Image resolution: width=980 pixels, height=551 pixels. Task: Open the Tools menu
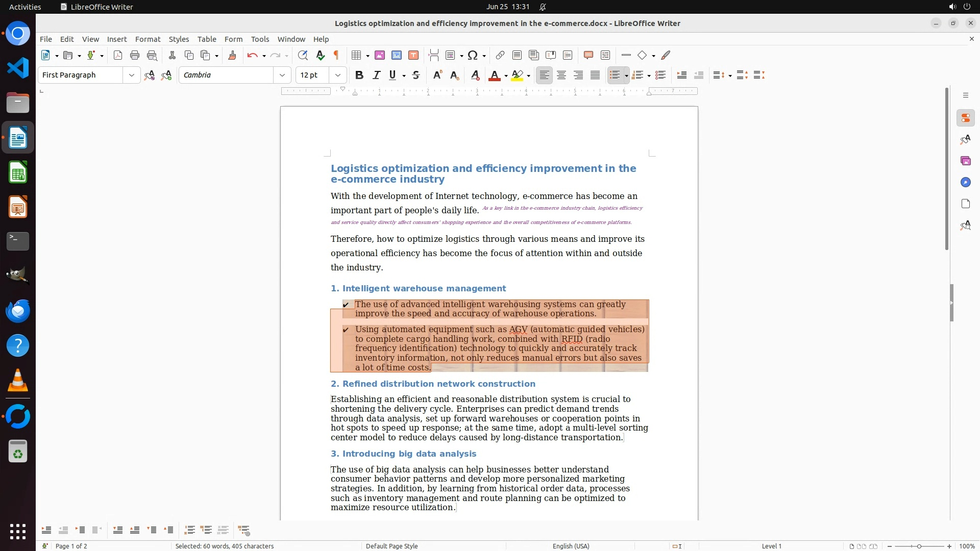click(260, 39)
